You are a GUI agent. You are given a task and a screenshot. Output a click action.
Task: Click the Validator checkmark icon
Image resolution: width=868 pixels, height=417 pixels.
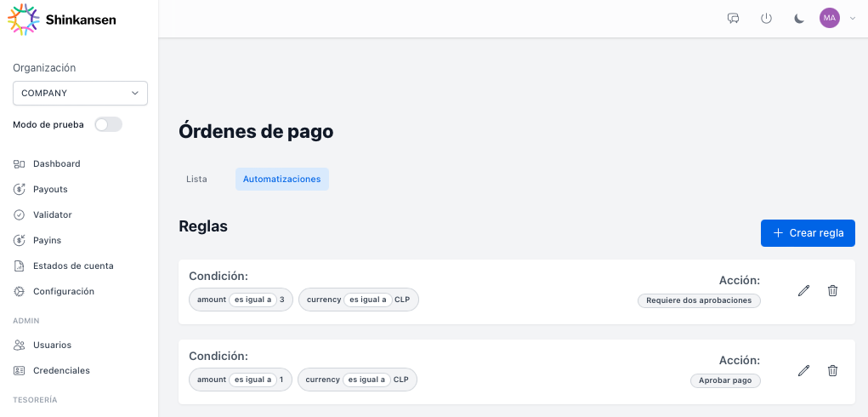point(20,214)
